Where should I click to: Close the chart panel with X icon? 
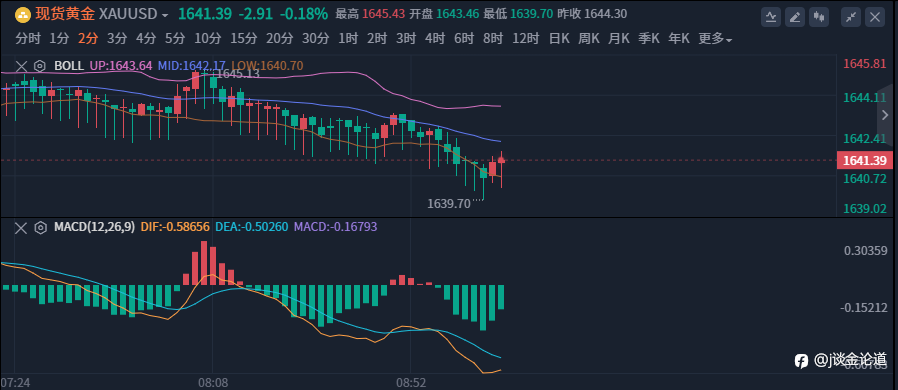(875, 17)
